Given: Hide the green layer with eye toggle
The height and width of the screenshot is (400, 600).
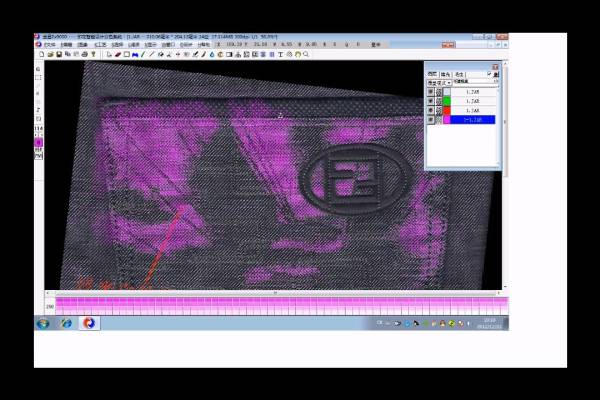Looking at the screenshot, I should pyautogui.click(x=431, y=101).
